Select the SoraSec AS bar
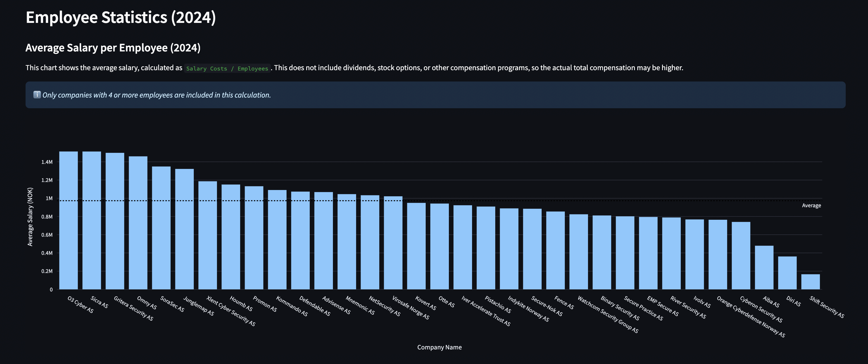Screen dimensions: 868x364 [161, 228]
